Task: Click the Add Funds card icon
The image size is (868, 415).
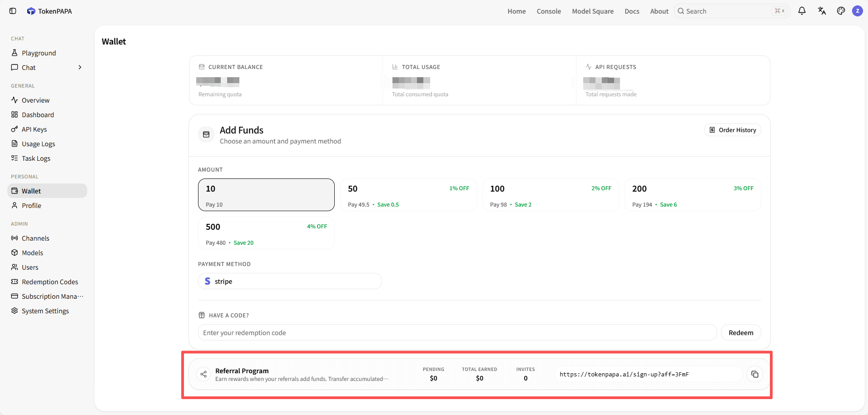Action: pyautogui.click(x=206, y=134)
